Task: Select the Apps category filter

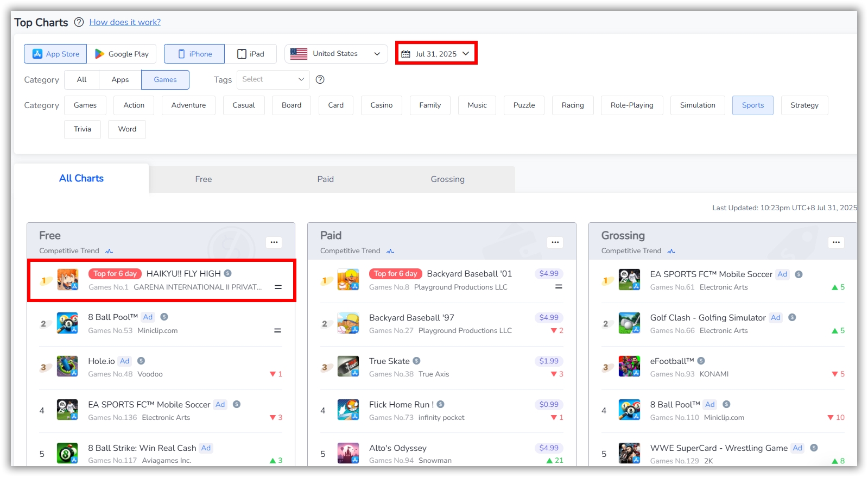Action: [120, 80]
